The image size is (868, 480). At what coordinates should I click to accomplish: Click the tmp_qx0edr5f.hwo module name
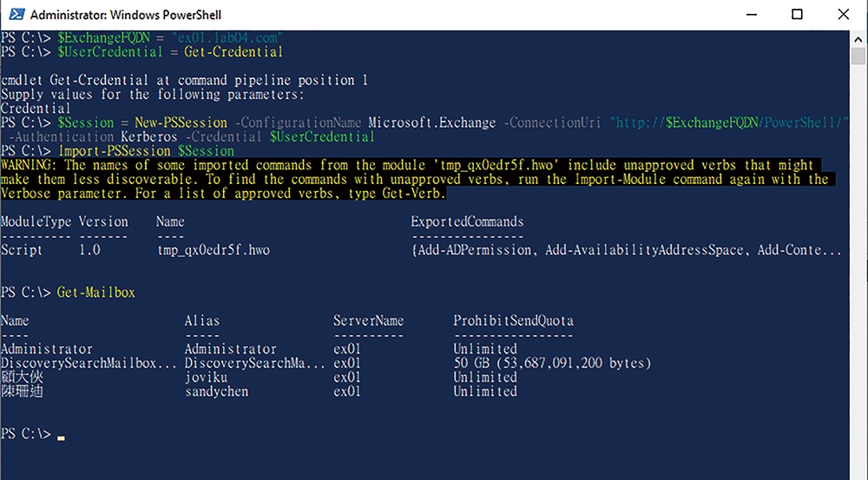click(214, 250)
